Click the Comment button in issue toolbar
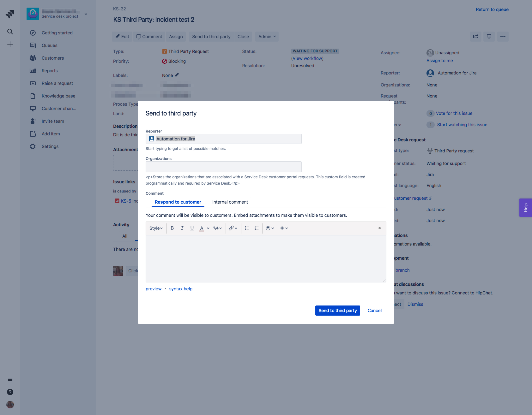The width and height of the screenshot is (532, 415). tap(149, 36)
